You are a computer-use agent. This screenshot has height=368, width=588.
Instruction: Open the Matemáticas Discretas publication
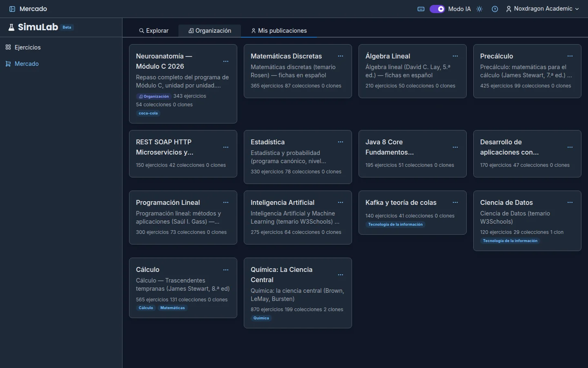pos(298,71)
